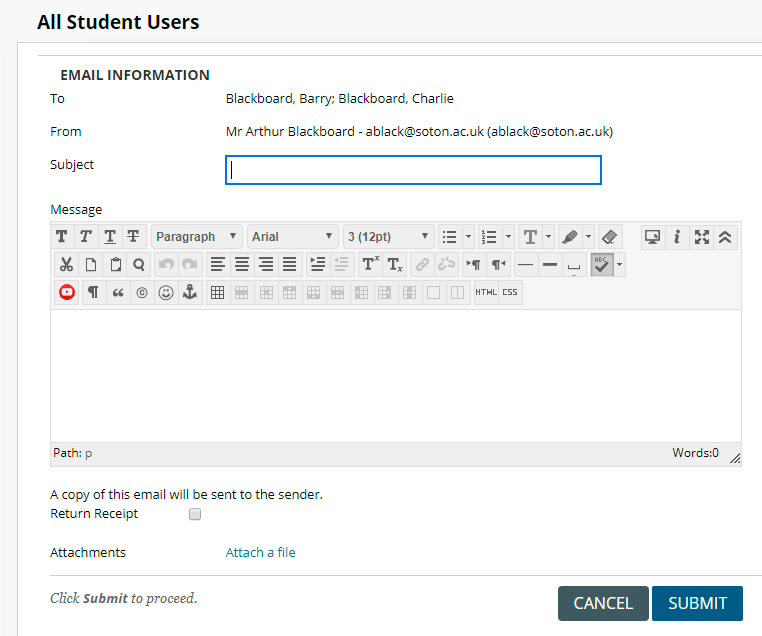Click the remove formatting eraser icon

(x=609, y=237)
